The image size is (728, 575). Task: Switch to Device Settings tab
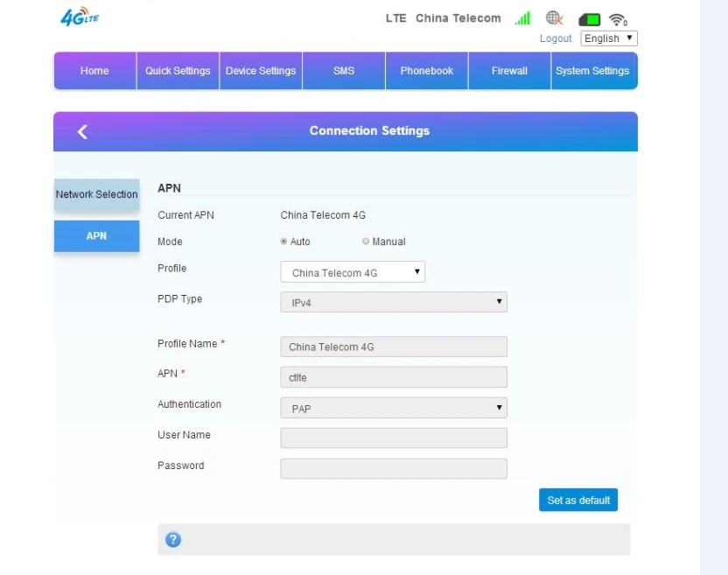[261, 71]
